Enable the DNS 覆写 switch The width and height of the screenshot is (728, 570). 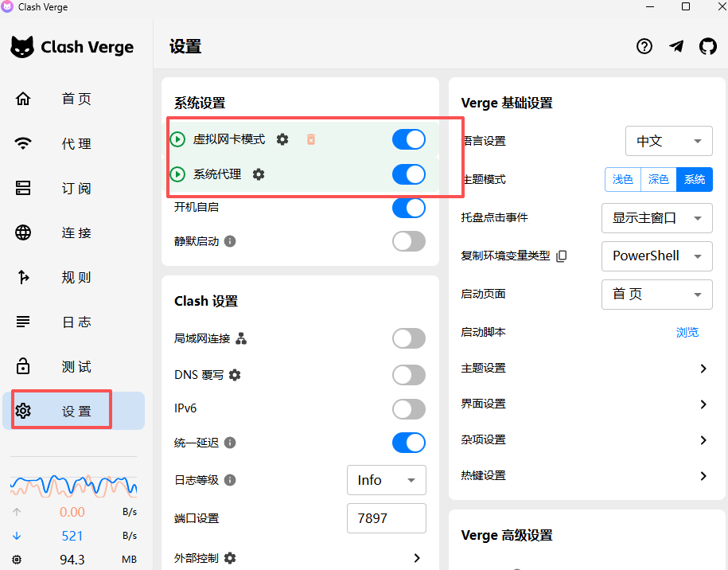click(x=409, y=375)
